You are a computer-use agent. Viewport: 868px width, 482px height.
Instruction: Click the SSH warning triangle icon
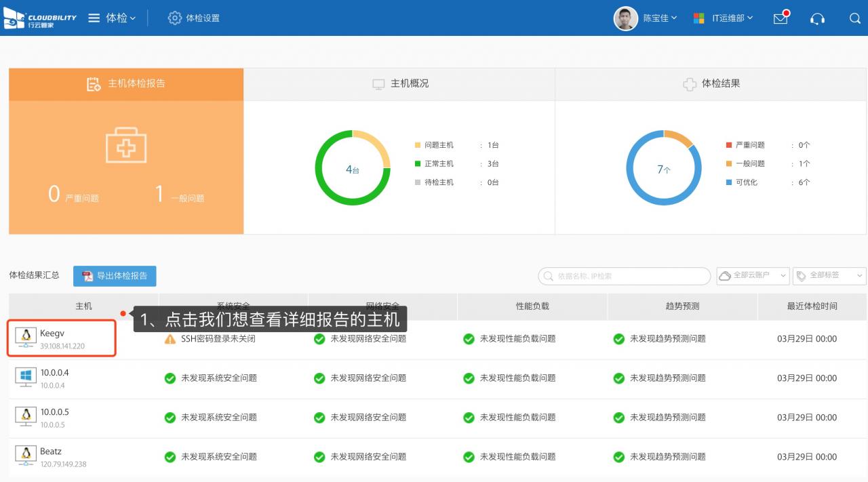pyautogui.click(x=170, y=339)
